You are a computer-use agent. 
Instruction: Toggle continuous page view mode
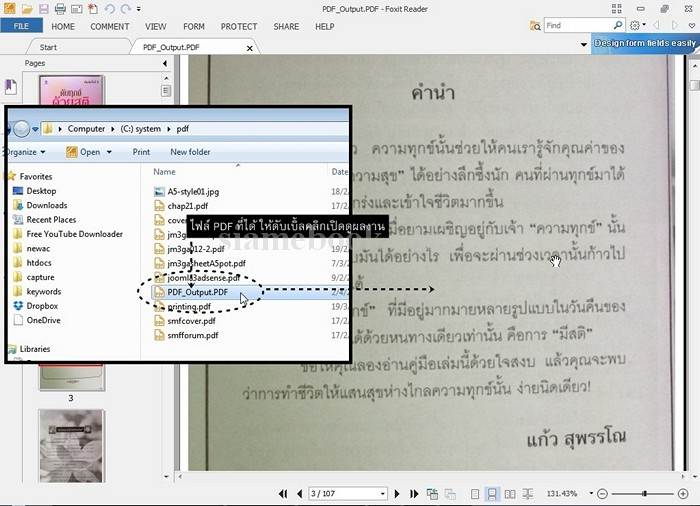click(x=492, y=493)
